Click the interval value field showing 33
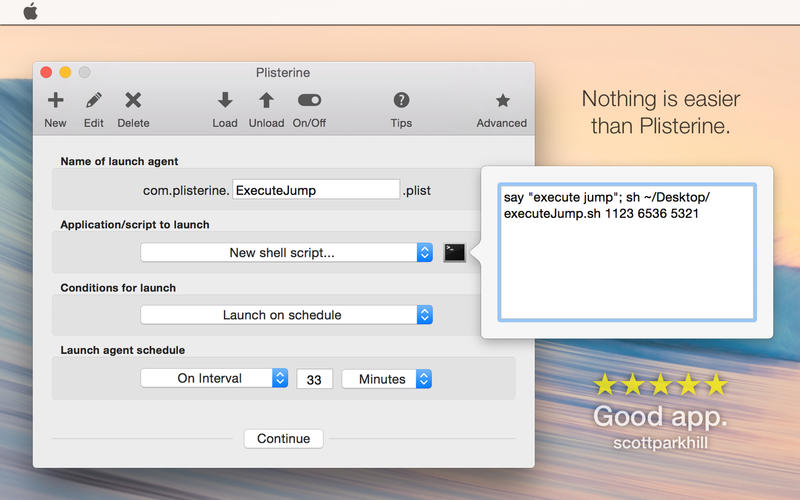800x500 pixels. tap(314, 380)
